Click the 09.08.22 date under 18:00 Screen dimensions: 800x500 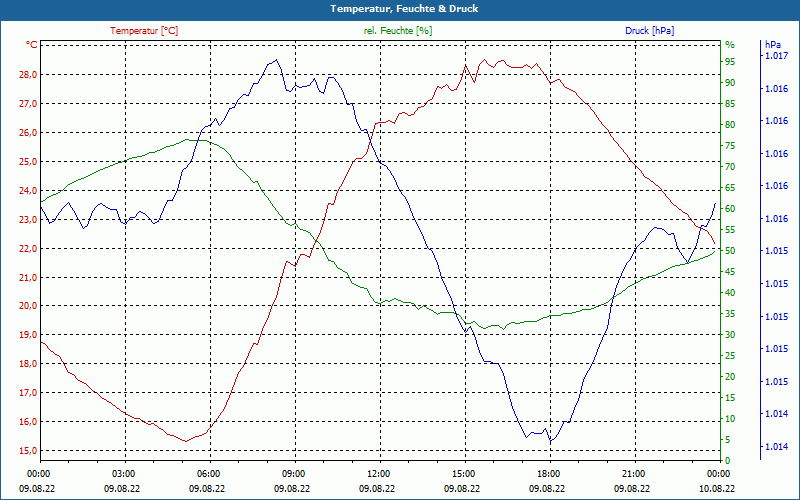(x=547, y=489)
